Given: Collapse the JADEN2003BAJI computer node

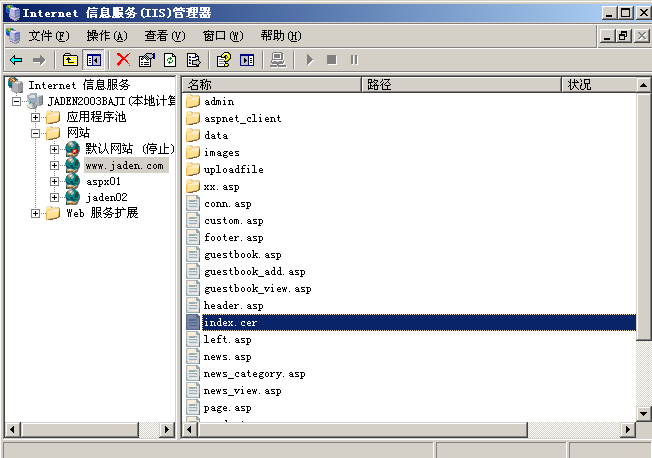Looking at the screenshot, I should pos(16,101).
